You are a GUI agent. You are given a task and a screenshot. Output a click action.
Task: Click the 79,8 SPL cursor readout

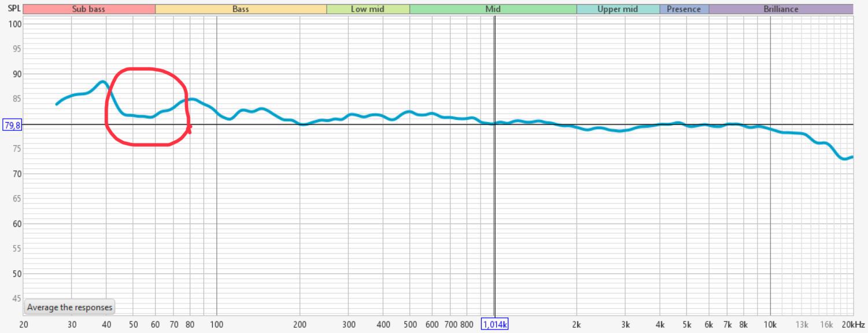(x=12, y=125)
